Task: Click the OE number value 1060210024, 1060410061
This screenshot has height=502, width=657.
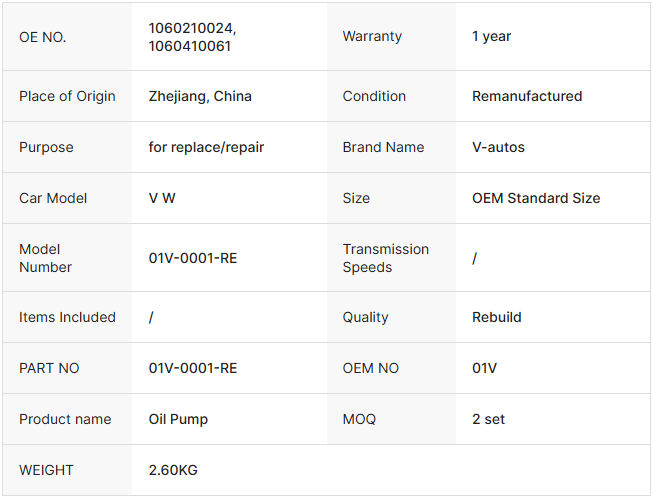Action: (x=192, y=37)
